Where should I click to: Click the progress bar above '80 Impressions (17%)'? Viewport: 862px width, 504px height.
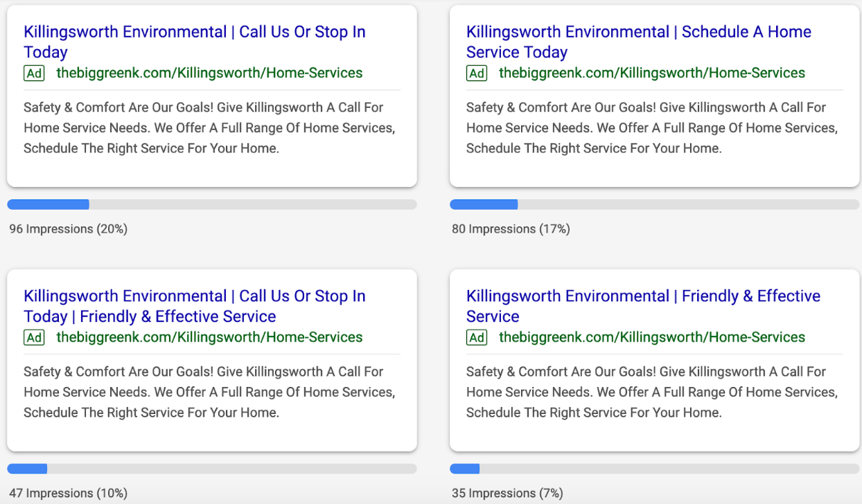655,204
